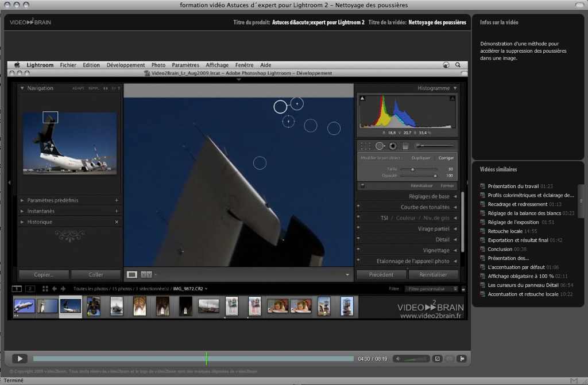This screenshot has width=588, height=385.
Task: Expand Réglages de base panel
Action: pyautogui.click(x=455, y=196)
